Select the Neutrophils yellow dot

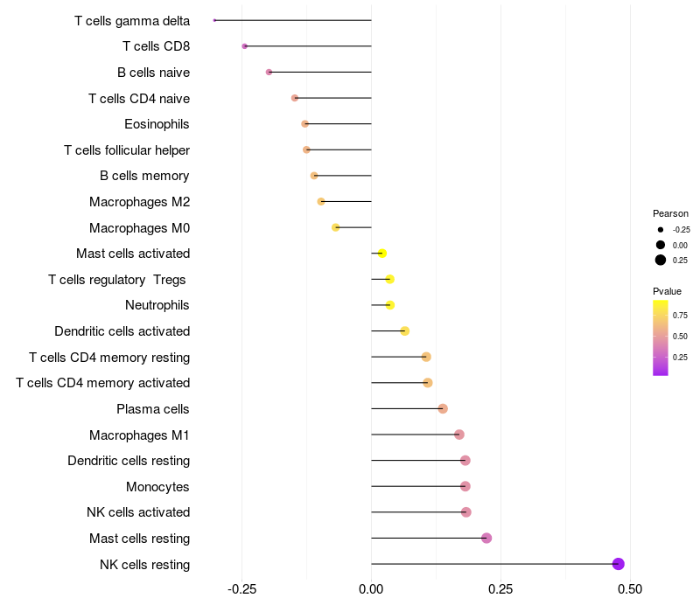[x=390, y=305]
